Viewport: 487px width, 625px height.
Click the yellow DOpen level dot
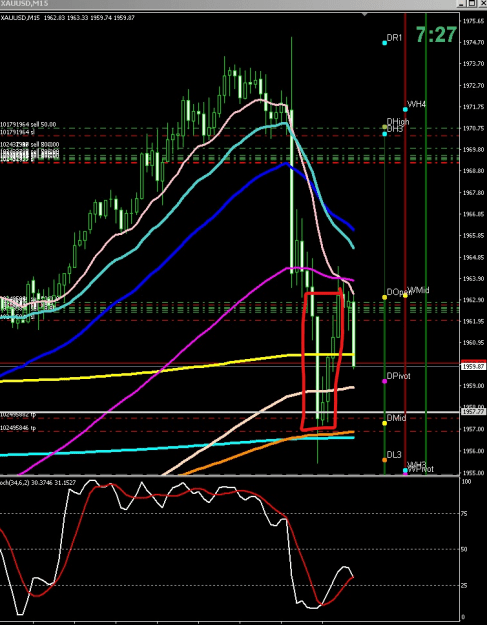click(385, 297)
